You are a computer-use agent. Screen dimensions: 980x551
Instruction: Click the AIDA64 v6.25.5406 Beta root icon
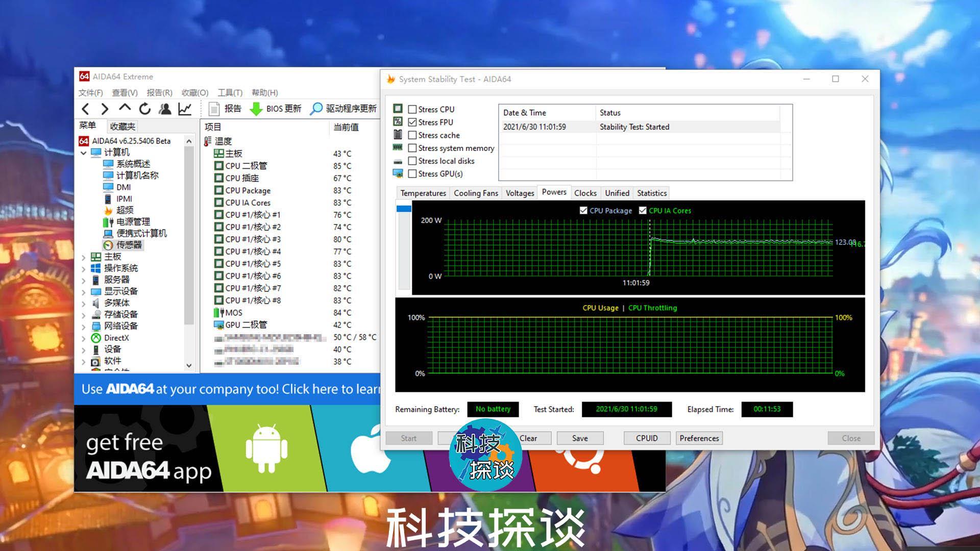84,141
